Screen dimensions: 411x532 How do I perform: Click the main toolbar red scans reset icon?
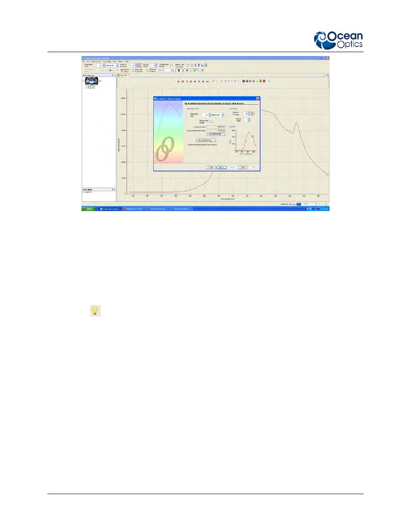(x=140, y=65)
